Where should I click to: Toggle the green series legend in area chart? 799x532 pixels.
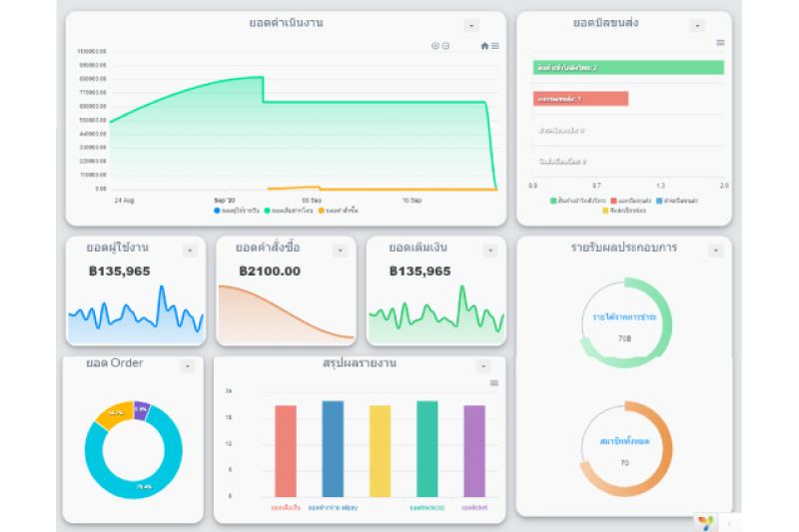(289, 211)
